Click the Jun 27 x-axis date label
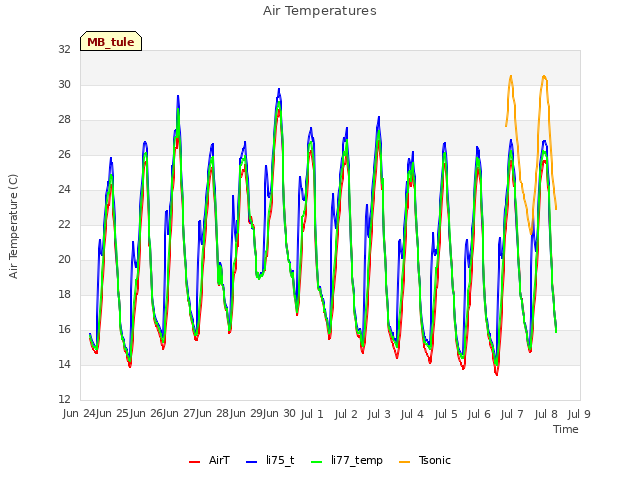 (x=180, y=413)
